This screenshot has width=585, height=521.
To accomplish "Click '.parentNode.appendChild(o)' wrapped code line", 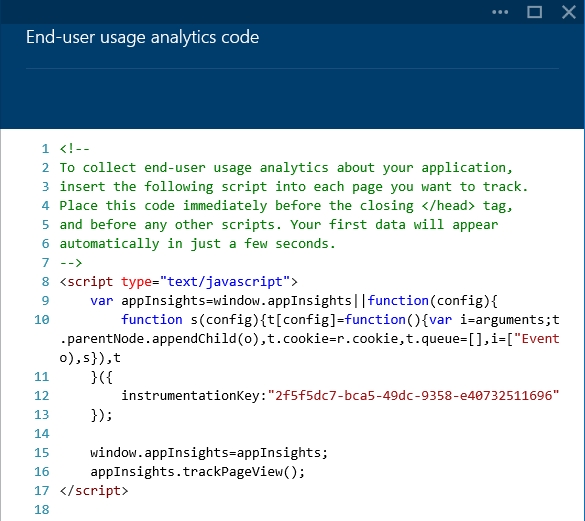I will coord(309,339).
